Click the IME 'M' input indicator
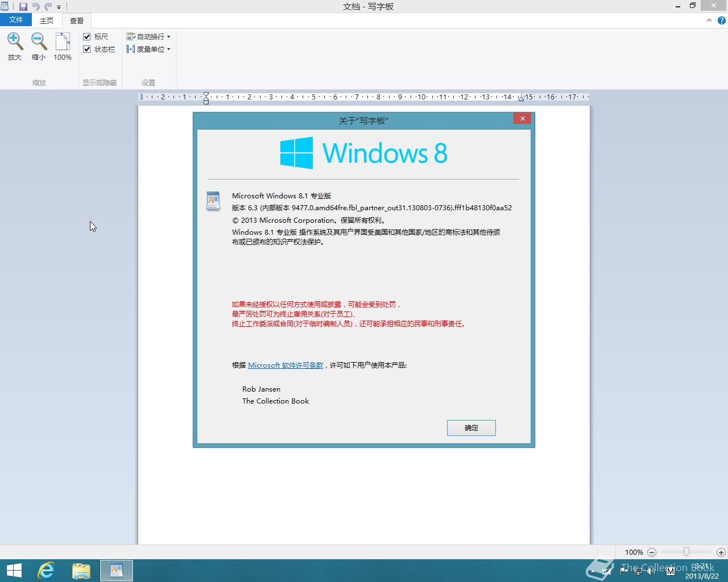This screenshot has width=728, height=582. coord(670,571)
